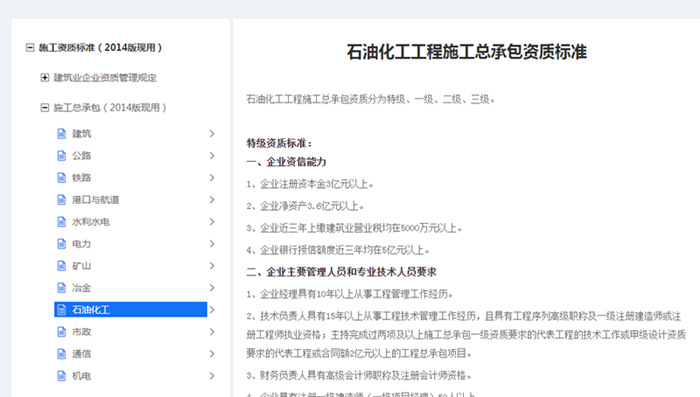
Task: Click the chevron arrow in the 建筑 row
Action: tap(212, 134)
